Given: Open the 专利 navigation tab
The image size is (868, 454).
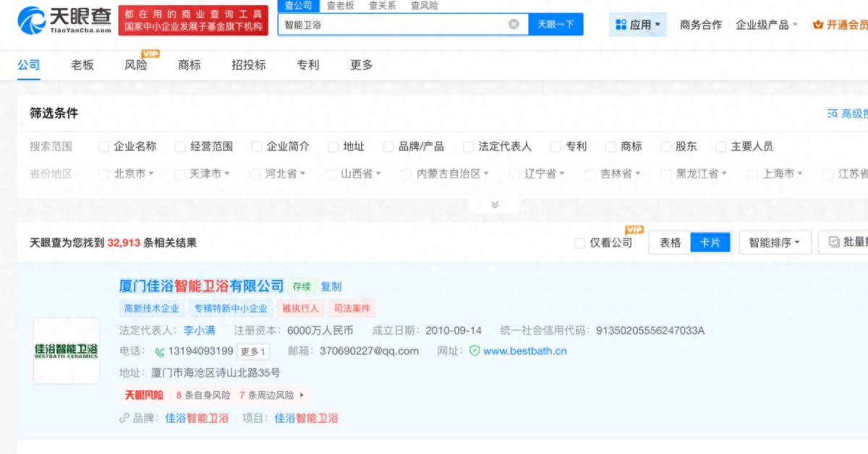Looking at the screenshot, I should 308,65.
